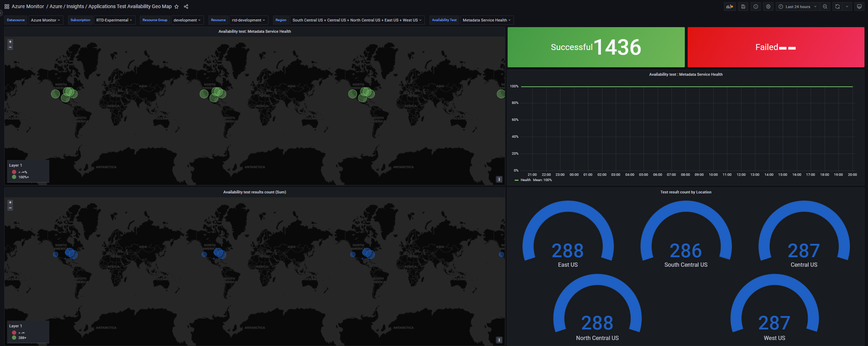Open the dashboards grid icon
The height and width of the screenshot is (346, 868).
click(7, 7)
